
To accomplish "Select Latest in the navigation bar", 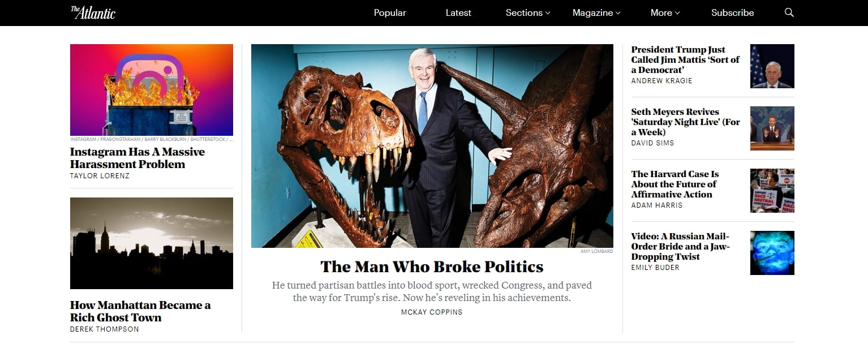I will pos(458,12).
